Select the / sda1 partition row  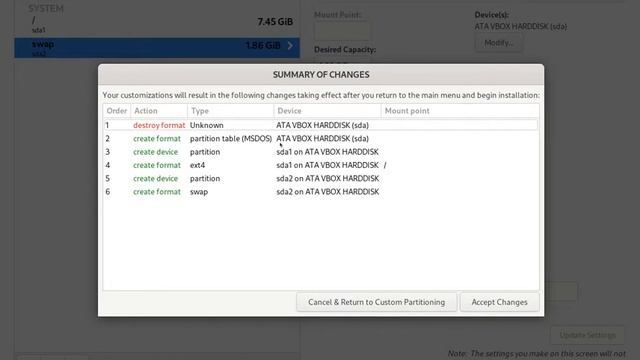pyautogui.click(x=157, y=24)
